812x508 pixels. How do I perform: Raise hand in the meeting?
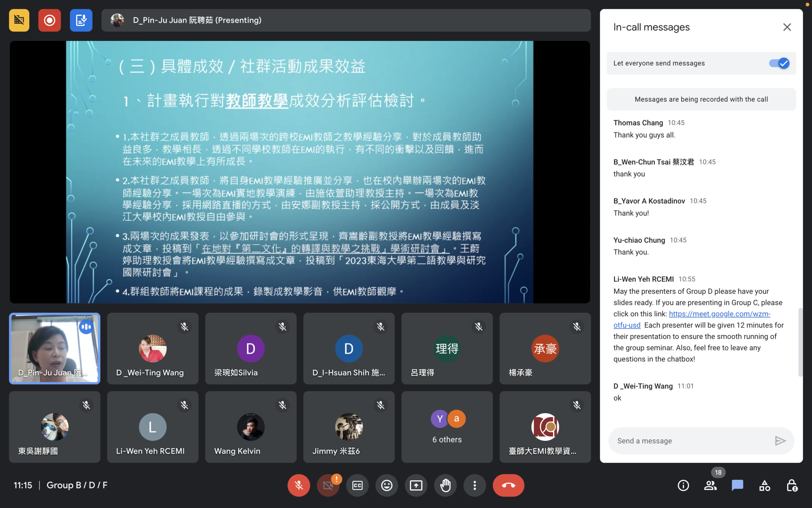click(x=445, y=485)
